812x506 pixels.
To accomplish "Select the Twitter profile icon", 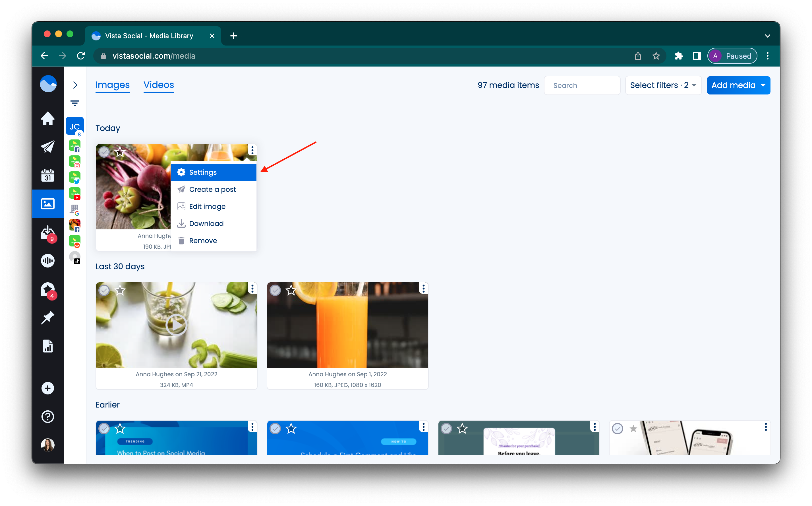I will tap(75, 178).
